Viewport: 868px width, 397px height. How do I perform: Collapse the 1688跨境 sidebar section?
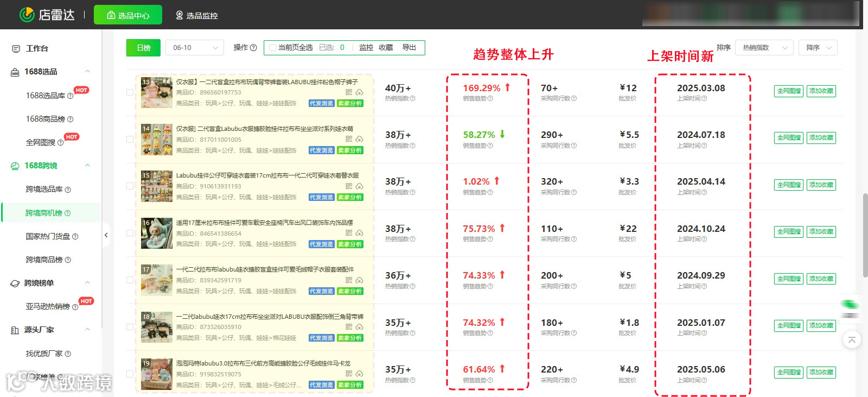(87, 166)
